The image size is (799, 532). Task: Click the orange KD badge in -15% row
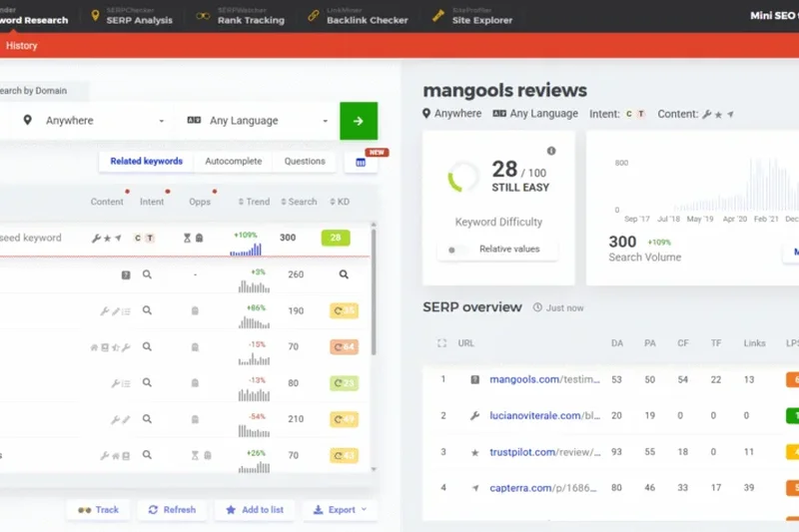tap(344, 346)
